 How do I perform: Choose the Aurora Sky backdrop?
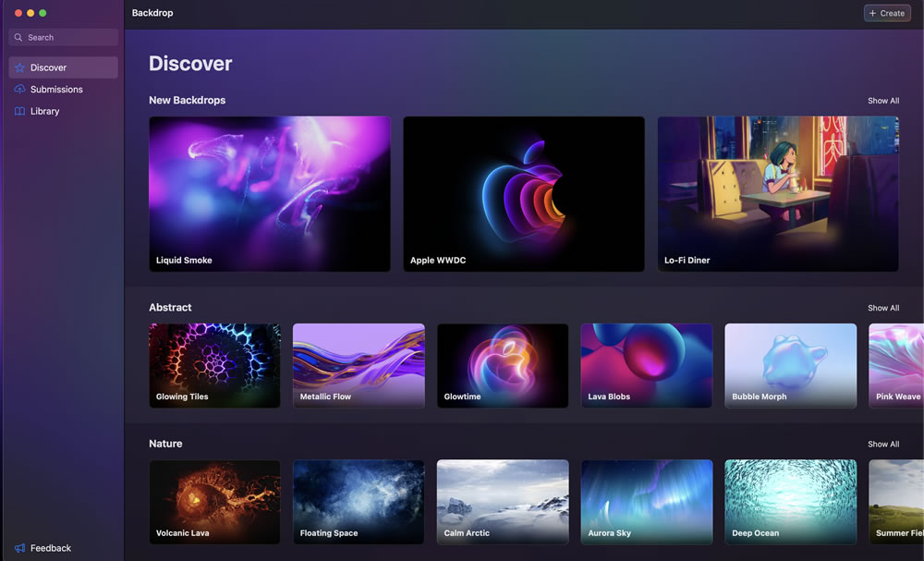[x=647, y=502]
